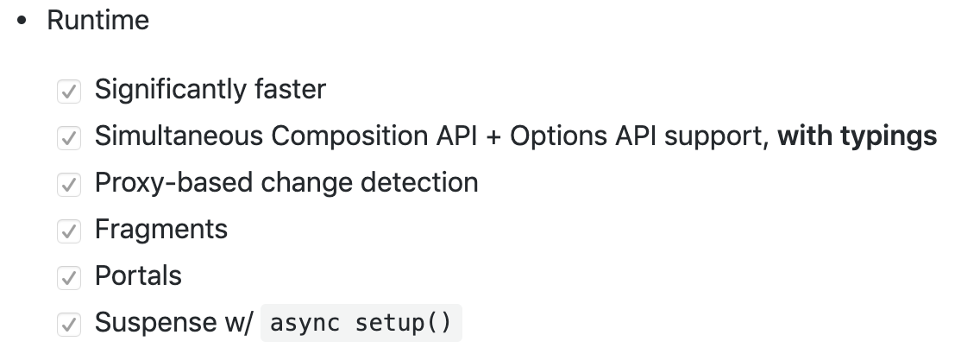Toggle the Suspense checkbox
This screenshot has height=354, width=980.
(69, 324)
